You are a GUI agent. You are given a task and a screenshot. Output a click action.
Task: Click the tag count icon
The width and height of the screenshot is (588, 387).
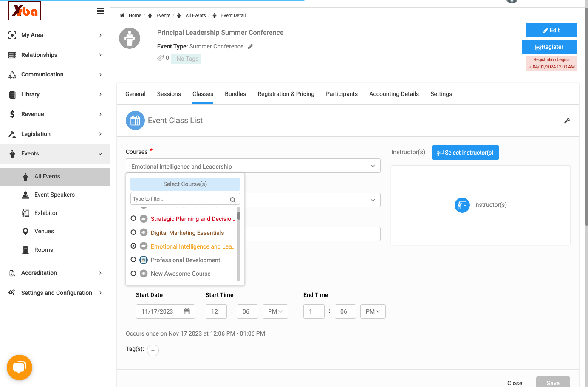[x=160, y=58]
